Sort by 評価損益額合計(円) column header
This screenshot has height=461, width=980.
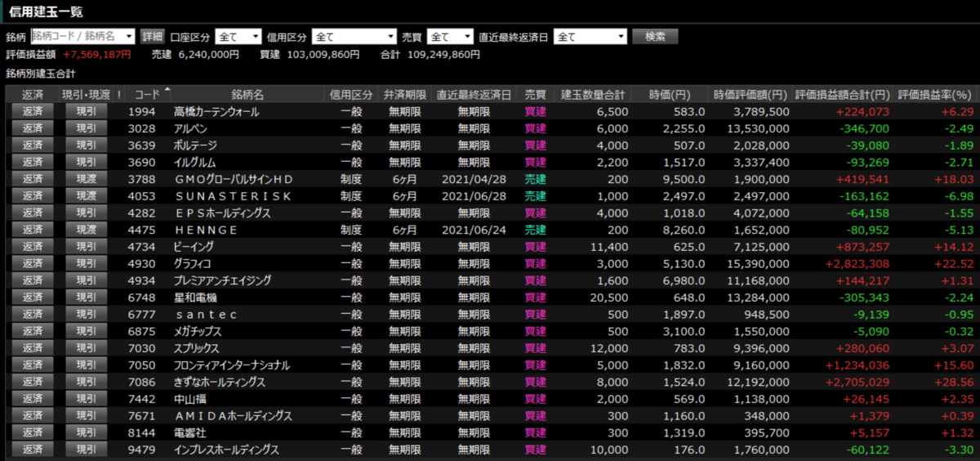coord(843,94)
